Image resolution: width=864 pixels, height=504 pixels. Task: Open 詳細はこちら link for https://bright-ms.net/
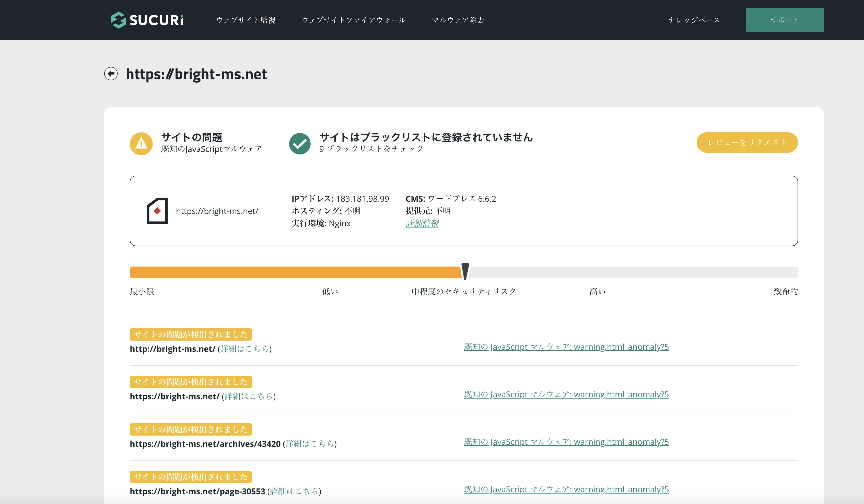[249, 396]
